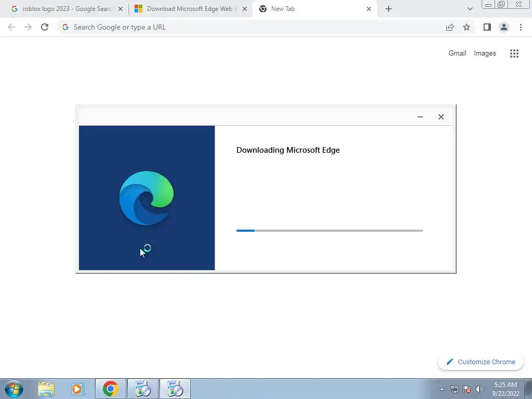Viewport: 532px width, 399px height.
Task: Select the New Tab tab
Action: (315, 9)
